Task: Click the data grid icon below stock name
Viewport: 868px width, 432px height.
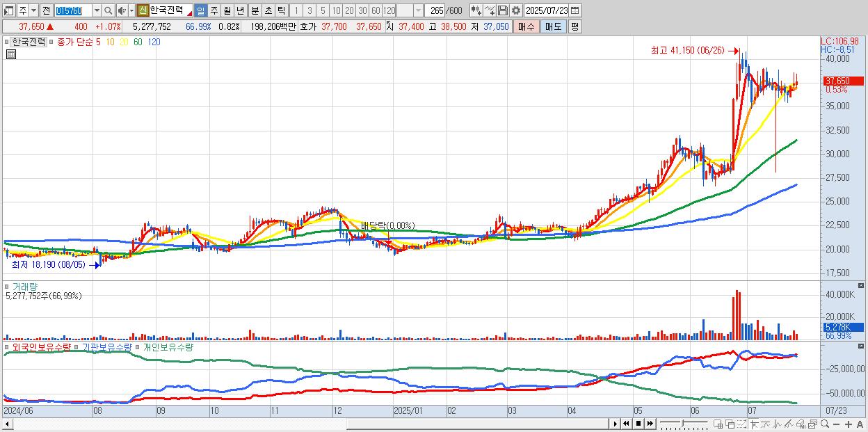Action: (x=11, y=53)
